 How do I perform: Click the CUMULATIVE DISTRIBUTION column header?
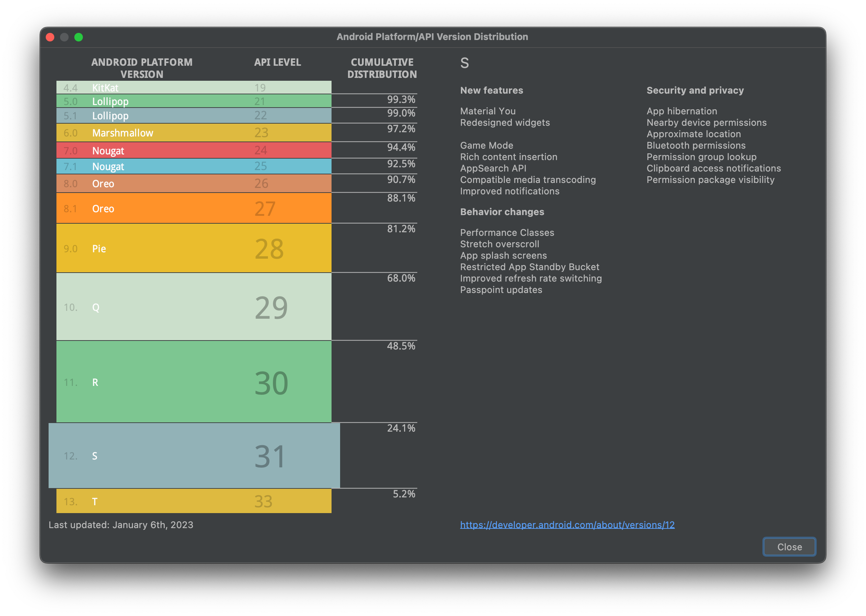[x=382, y=68]
